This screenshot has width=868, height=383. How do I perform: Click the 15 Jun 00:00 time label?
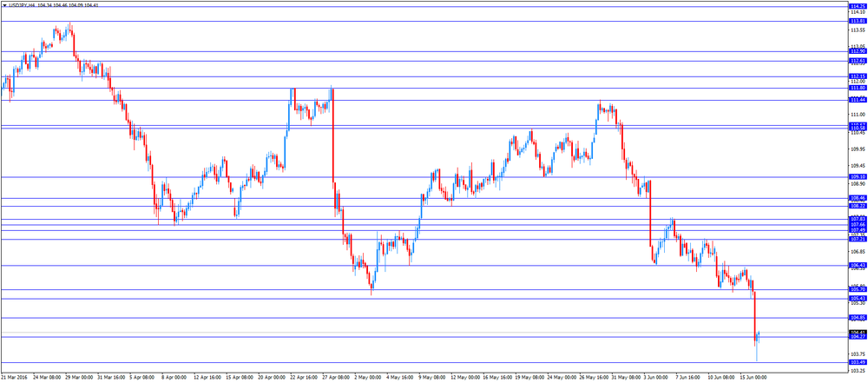(x=753, y=378)
